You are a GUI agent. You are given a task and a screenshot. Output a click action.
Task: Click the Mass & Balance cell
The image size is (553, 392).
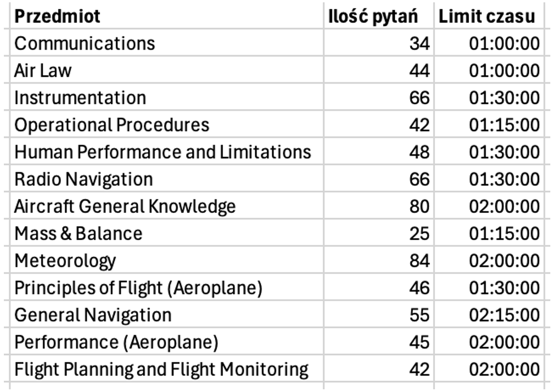[x=167, y=233]
